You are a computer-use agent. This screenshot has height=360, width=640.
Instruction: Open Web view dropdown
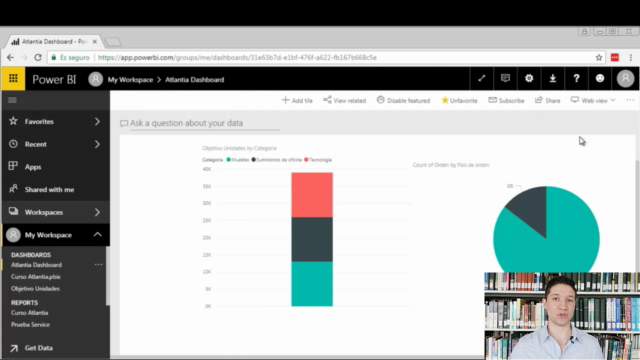593,100
